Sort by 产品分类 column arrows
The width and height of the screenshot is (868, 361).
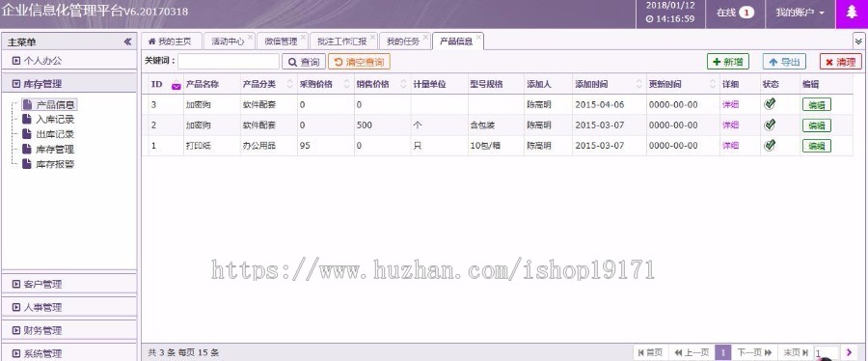click(x=290, y=84)
